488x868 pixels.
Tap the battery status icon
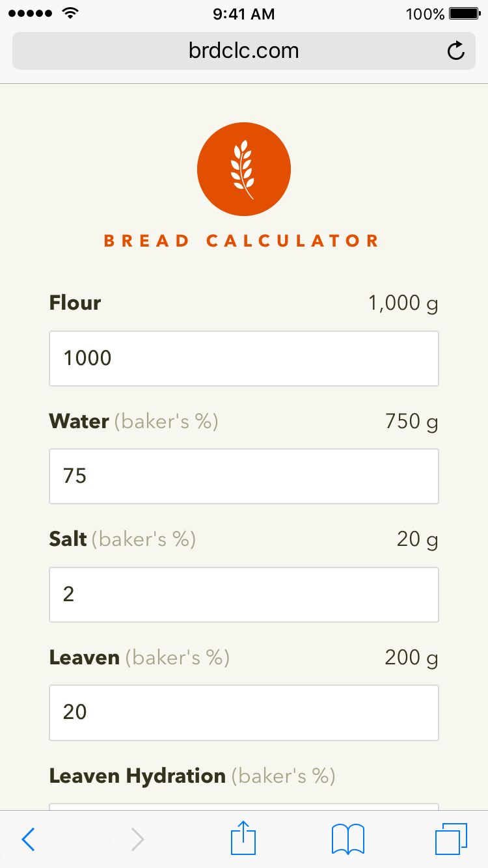[x=464, y=14]
